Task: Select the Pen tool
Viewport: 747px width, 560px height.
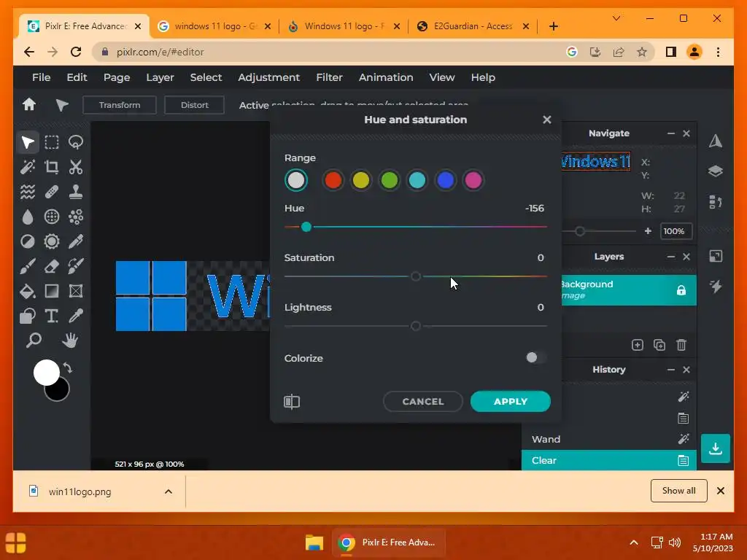Action: (76, 241)
